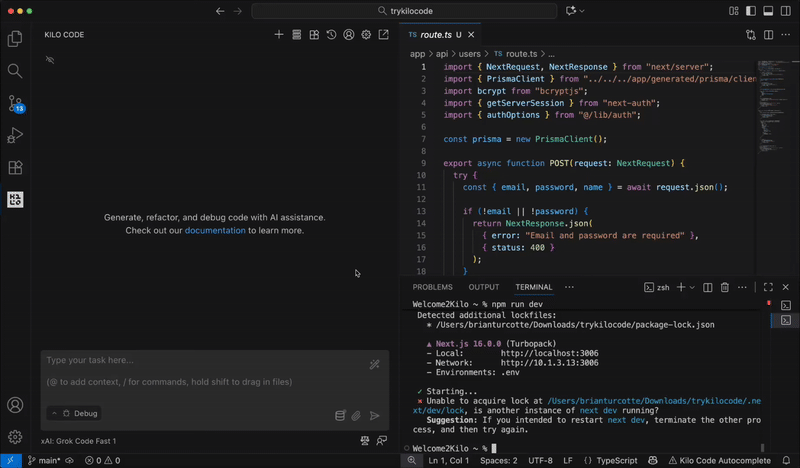The width and height of the screenshot is (800, 468).
Task: Switch to the OUTPUT panel tab
Action: point(483,287)
